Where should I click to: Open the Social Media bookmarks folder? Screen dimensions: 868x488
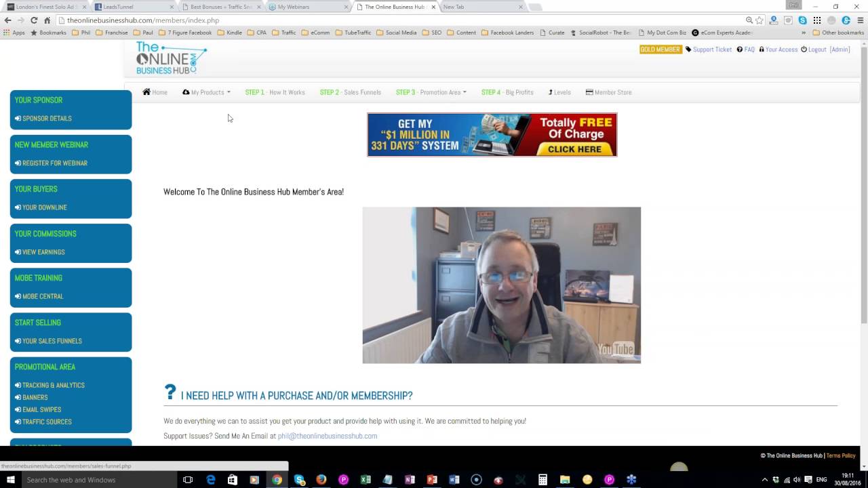pos(397,33)
